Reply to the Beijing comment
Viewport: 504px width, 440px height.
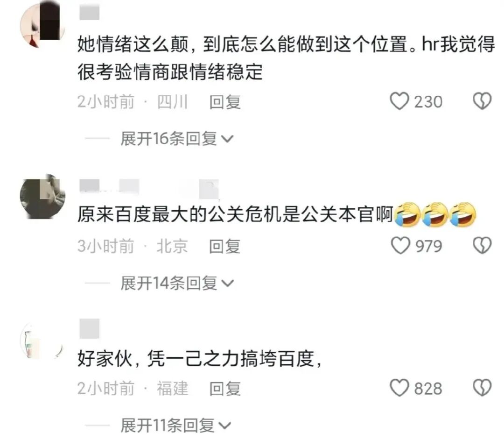[x=224, y=247]
